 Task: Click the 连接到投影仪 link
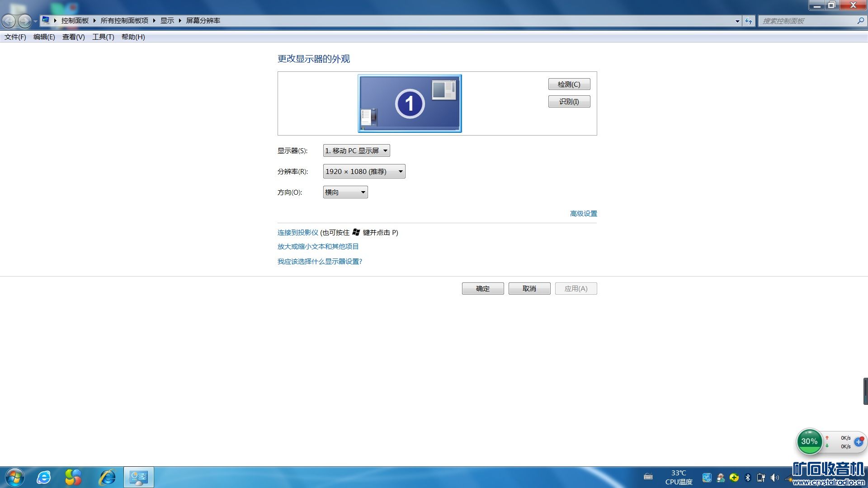(297, 232)
